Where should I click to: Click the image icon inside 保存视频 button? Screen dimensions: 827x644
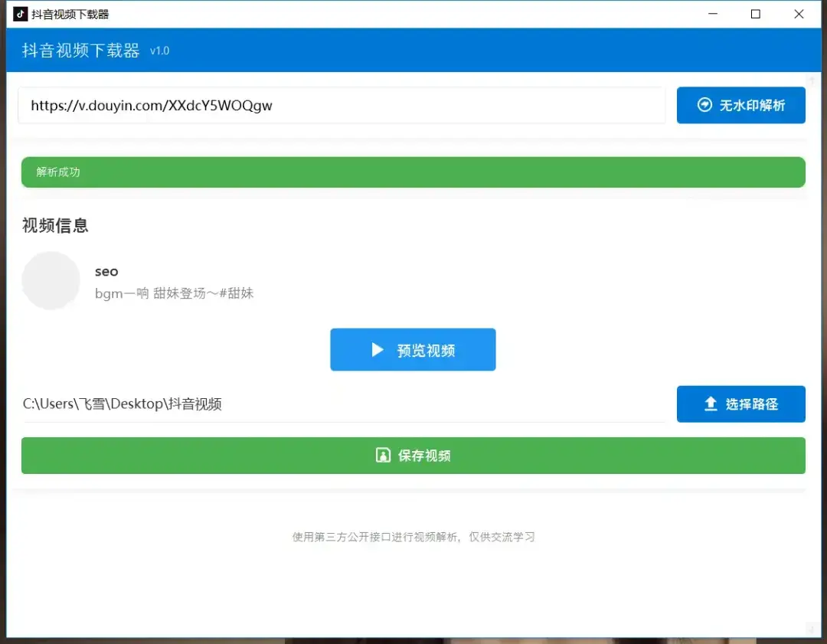click(384, 454)
